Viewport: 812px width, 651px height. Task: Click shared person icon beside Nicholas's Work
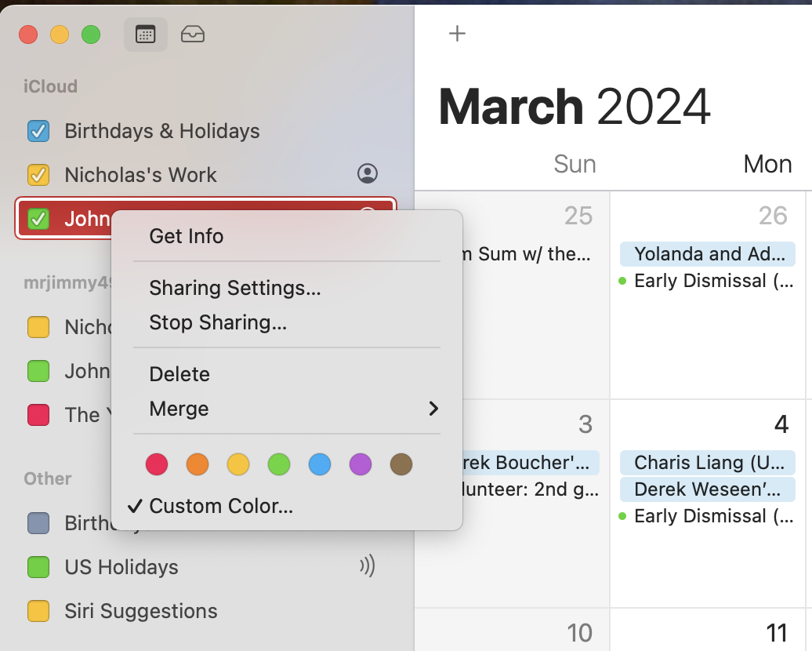(x=367, y=174)
